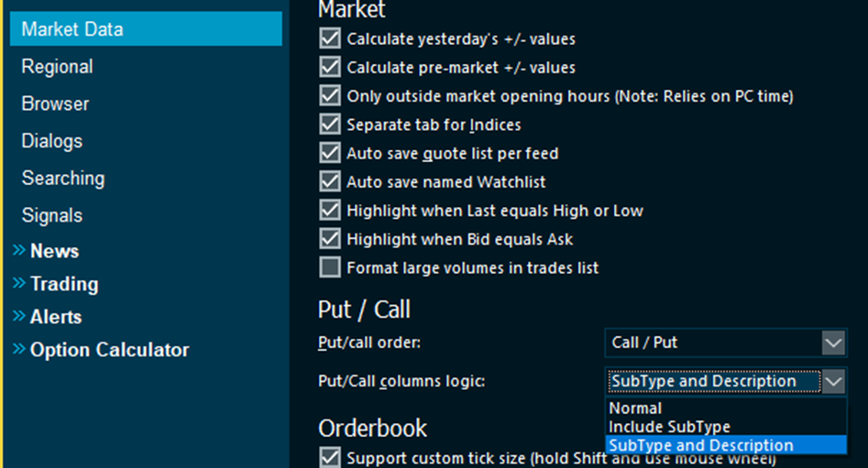Image resolution: width=868 pixels, height=468 pixels.
Task: Open the Signals settings page
Action: click(52, 215)
